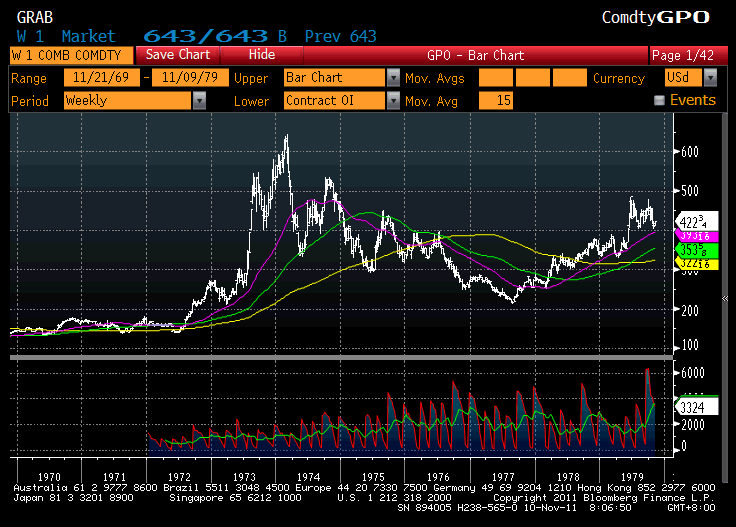
Task: Click the Page 1/42 indicator
Action: click(x=681, y=55)
